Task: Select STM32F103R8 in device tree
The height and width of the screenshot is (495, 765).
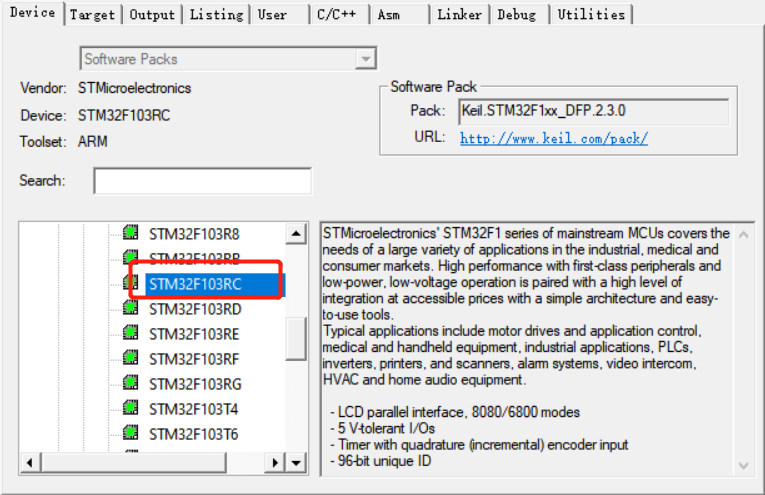Action: coord(194,234)
